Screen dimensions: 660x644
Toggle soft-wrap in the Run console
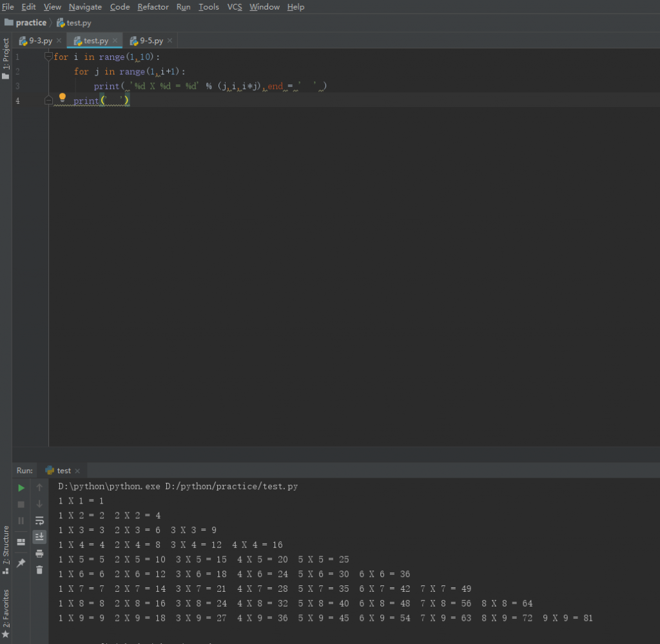(x=39, y=520)
